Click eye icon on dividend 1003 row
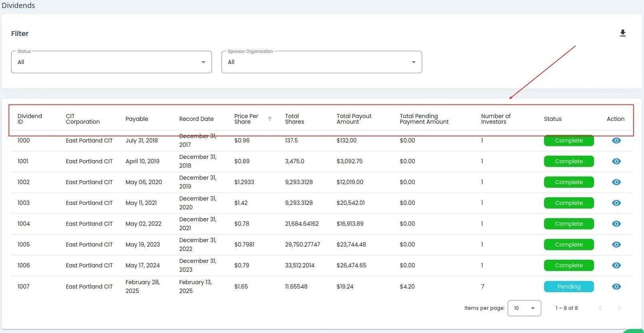The image size is (644, 333). pyautogui.click(x=616, y=203)
